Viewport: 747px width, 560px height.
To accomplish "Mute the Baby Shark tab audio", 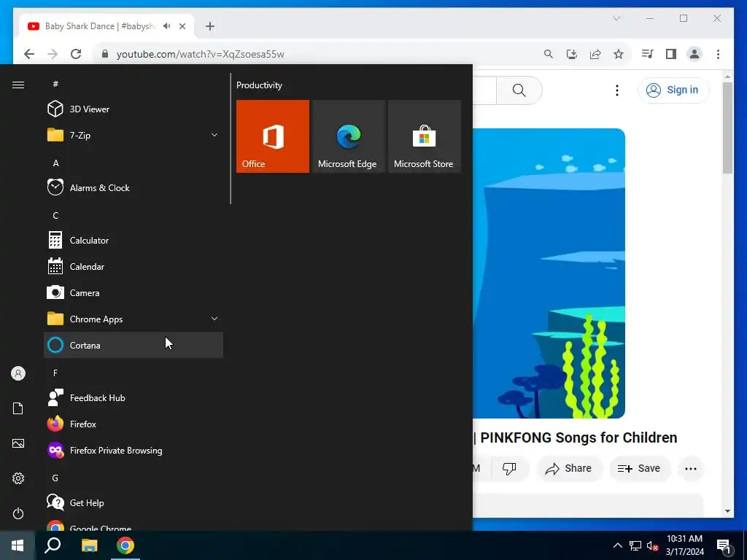I will (x=167, y=26).
